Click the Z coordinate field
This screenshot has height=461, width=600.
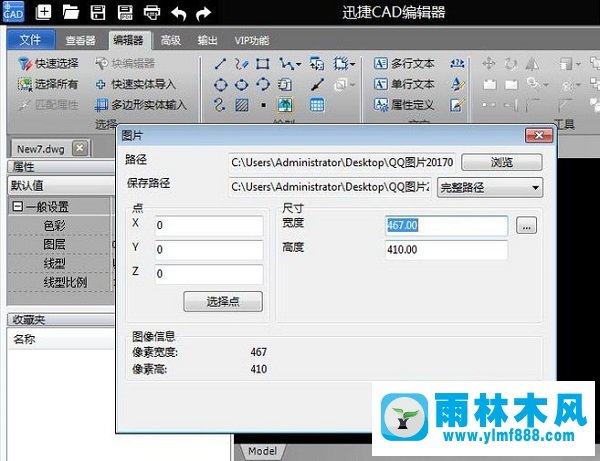pyautogui.click(x=209, y=274)
